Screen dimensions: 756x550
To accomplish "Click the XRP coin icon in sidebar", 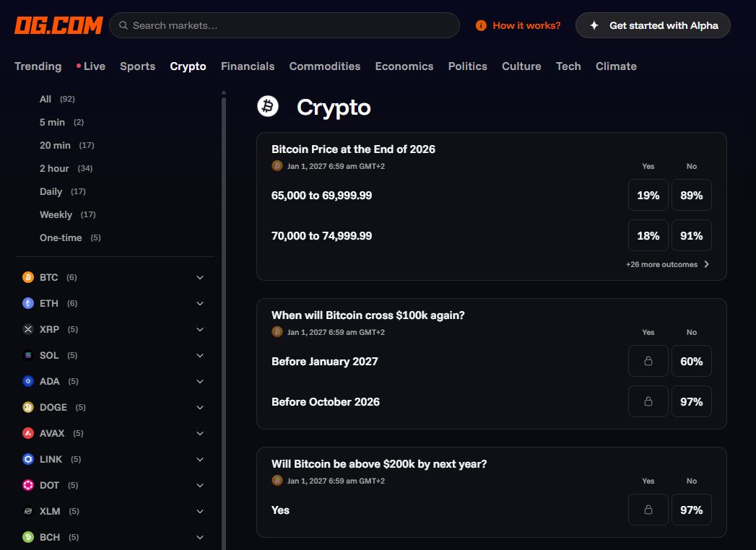I will (x=28, y=329).
